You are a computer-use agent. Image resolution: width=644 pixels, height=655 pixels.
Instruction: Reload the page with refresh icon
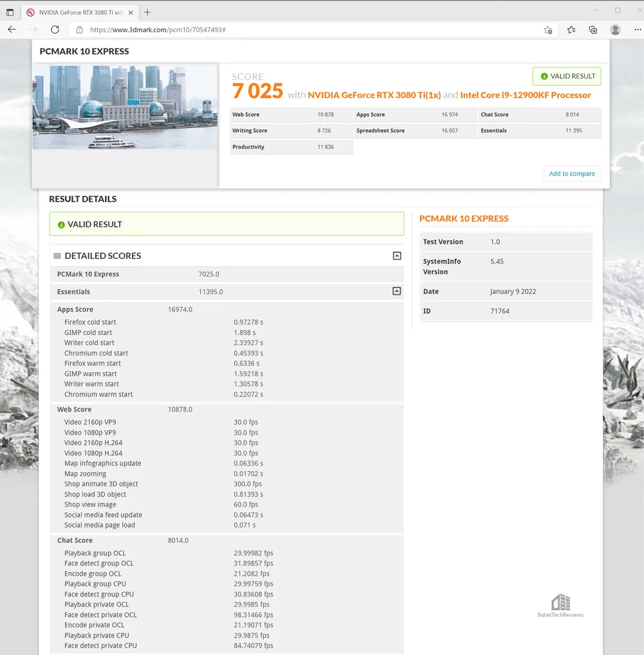click(x=55, y=30)
